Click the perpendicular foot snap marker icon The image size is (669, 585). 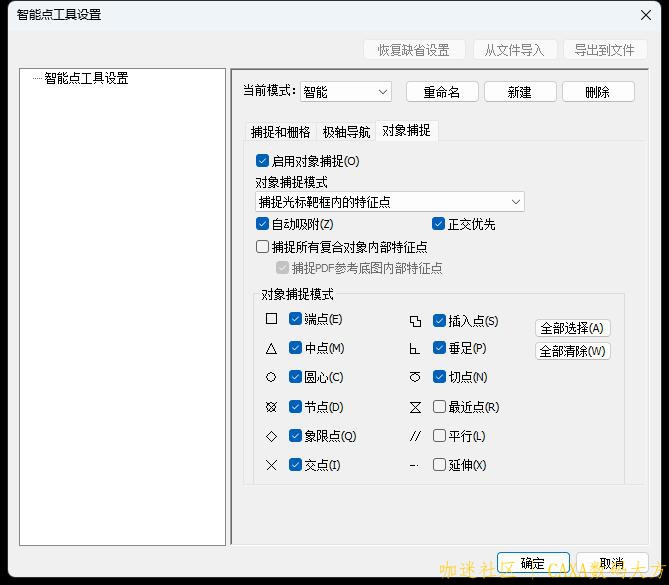[414, 349]
